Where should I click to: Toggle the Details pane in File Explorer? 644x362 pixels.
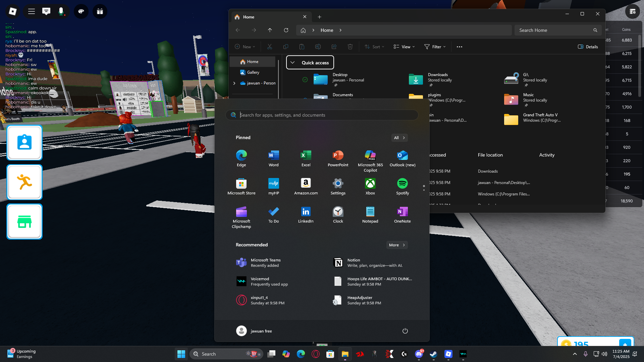pyautogui.click(x=588, y=47)
